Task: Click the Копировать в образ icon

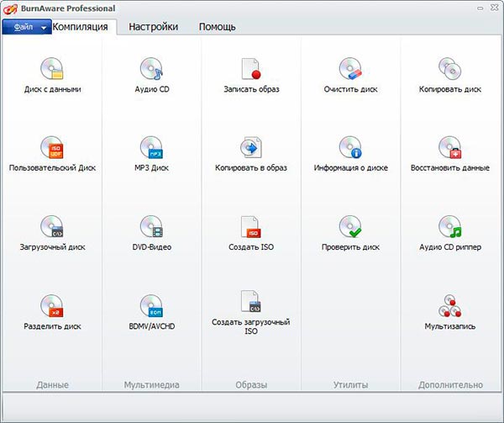Action: click(x=251, y=147)
